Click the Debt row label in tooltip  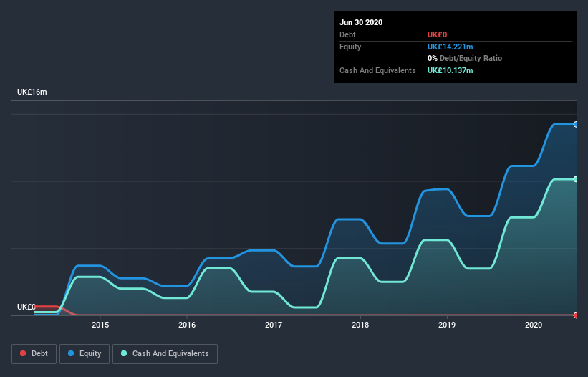(x=347, y=34)
